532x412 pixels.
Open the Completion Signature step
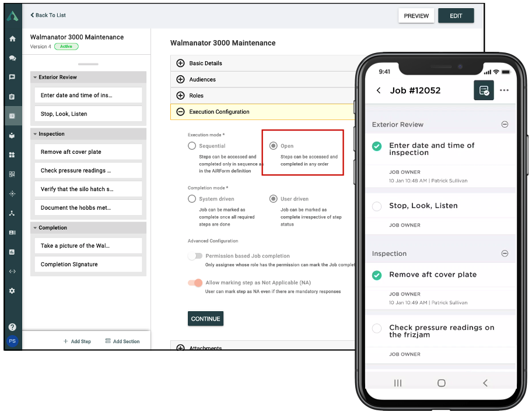[88, 265]
